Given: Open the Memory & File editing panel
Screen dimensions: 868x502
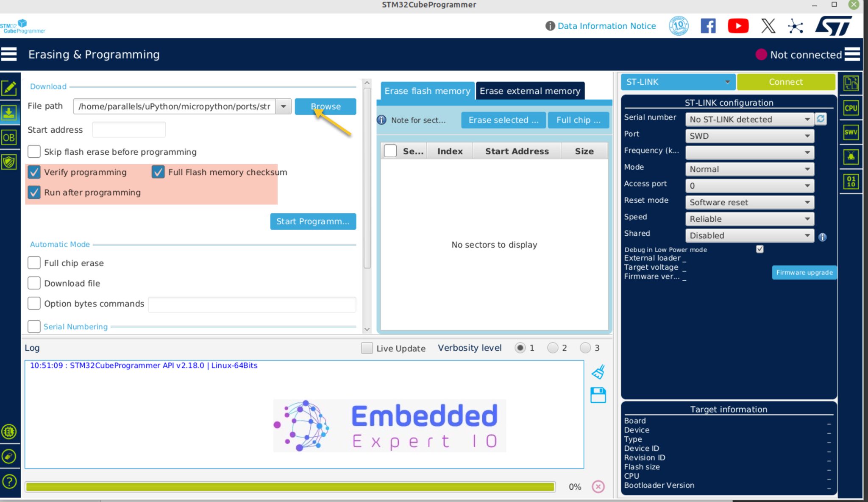Looking at the screenshot, I should pyautogui.click(x=9, y=88).
